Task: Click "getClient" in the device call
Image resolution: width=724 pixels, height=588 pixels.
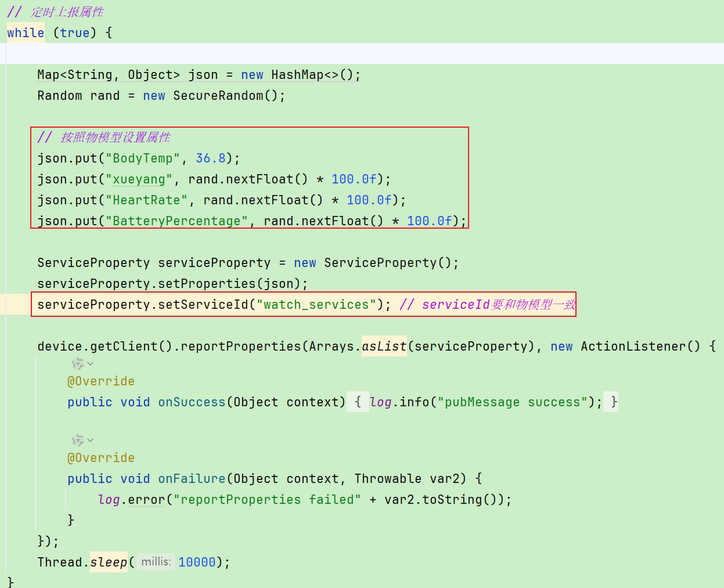Action: [124, 347]
